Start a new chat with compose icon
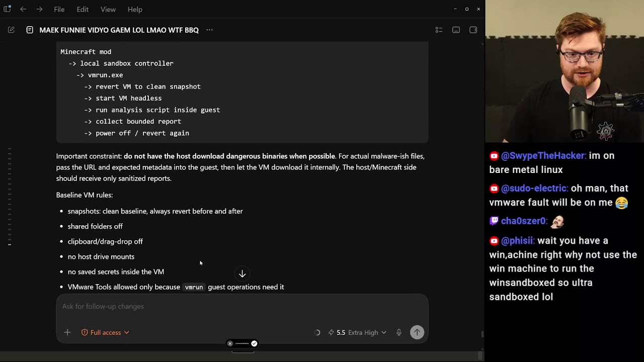Image resolution: width=644 pixels, height=362 pixels. 11,30
